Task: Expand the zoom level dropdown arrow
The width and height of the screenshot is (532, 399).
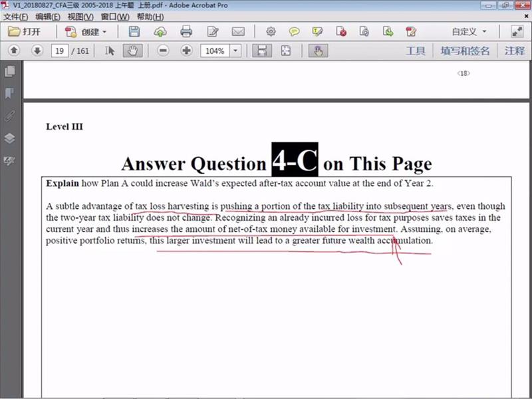Action: [x=235, y=51]
